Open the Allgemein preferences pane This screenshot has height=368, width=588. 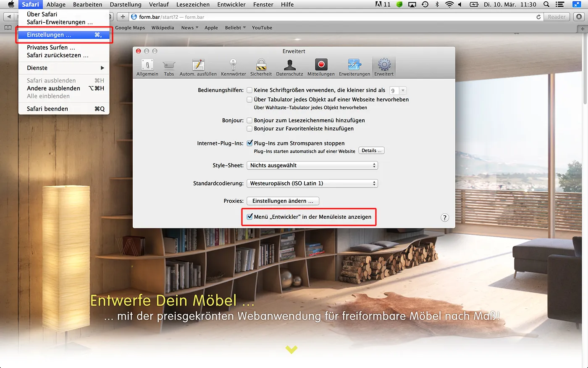coord(147,68)
